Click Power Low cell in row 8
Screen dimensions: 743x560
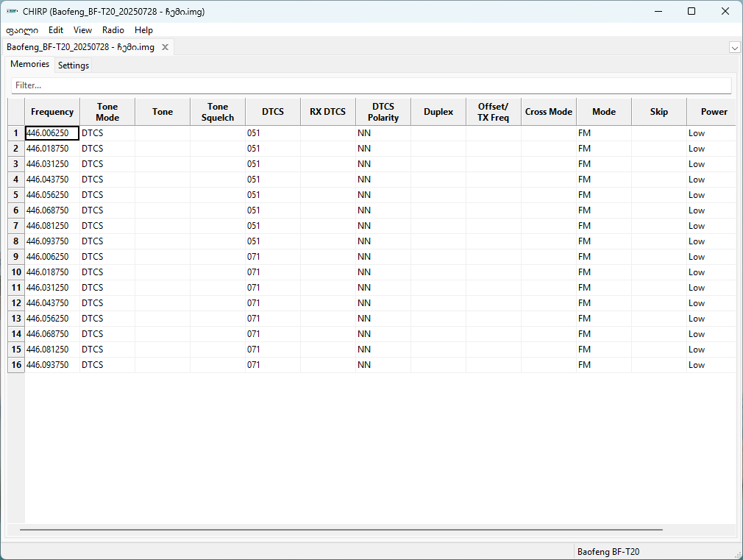[x=711, y=241]
